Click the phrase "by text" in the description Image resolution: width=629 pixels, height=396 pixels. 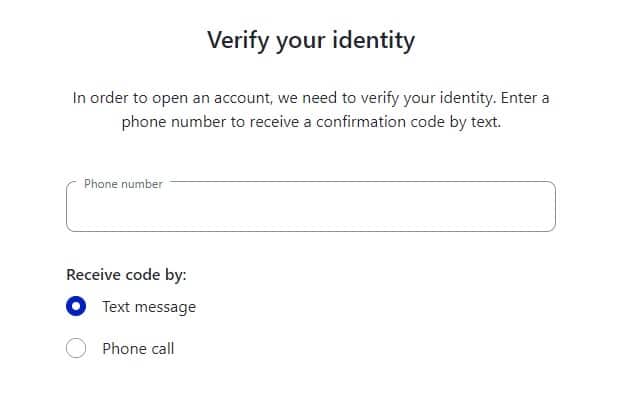(475, 122)
